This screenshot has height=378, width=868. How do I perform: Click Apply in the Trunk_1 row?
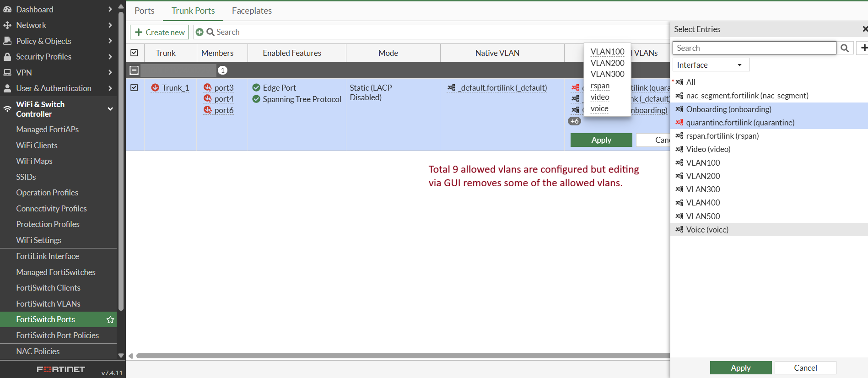pyautogui.click(x=601, y=140)
